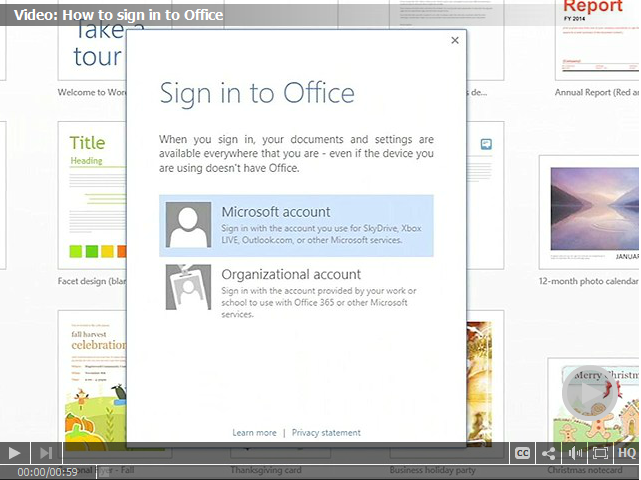Select the 12-month photo calendar thumbnail
Viewport: 641px width, 480px height.
[589, 212]
